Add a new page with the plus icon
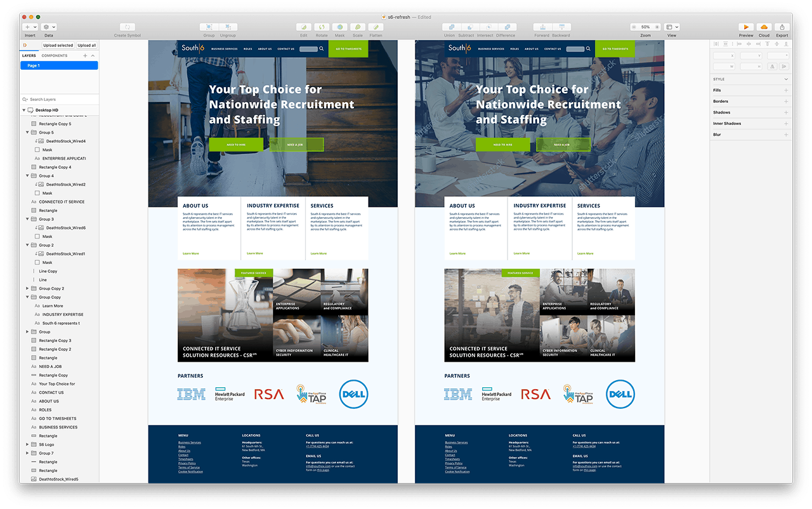The height and width of the screenshot is (509, 812). pyautogui.click(x=85, y=56)
